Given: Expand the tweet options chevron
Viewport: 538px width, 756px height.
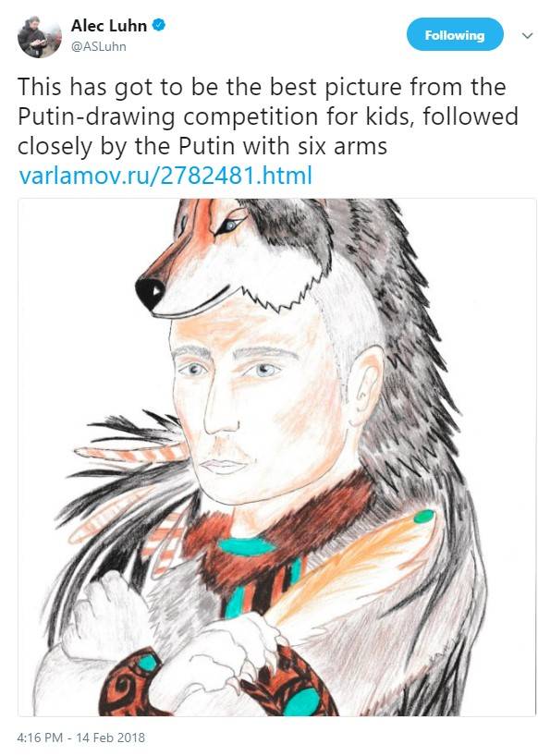Looking at the screenshot, I should tap(528, 35).
